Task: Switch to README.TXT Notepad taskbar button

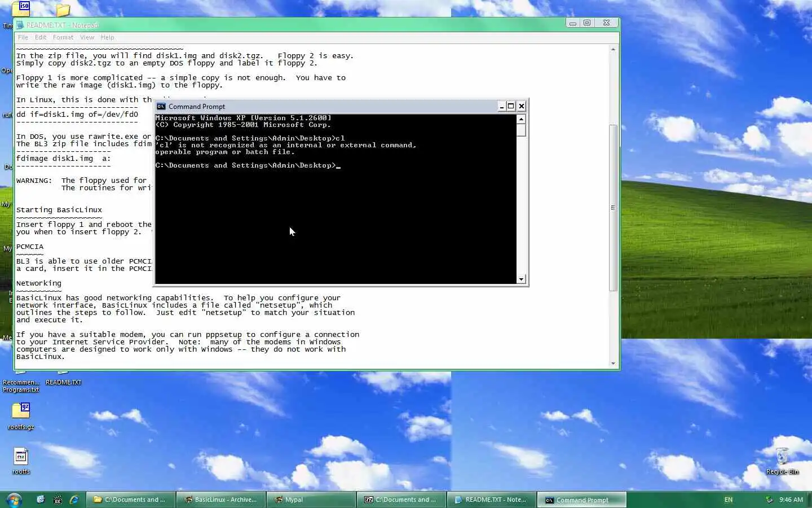Action: point(491,500)
